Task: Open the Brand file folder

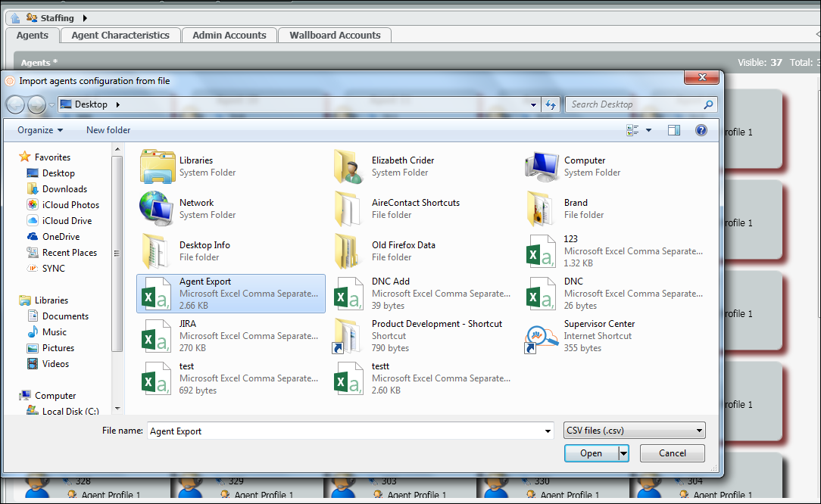Action: pyautogui.click(x=542, y=209)
